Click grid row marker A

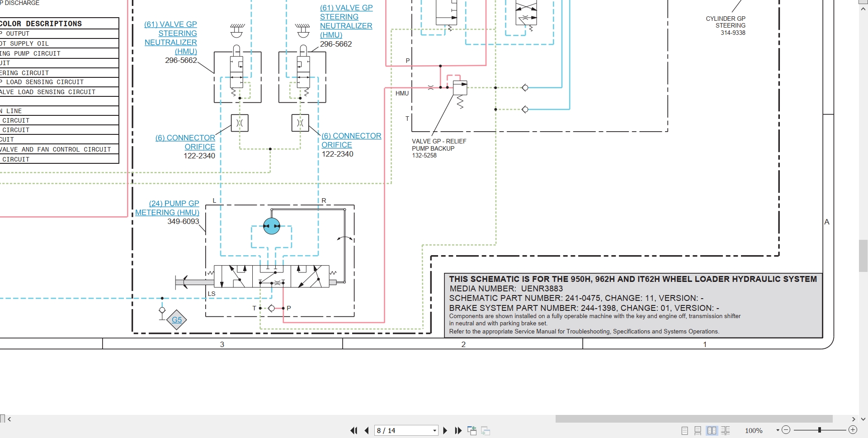(x=827, y=222)
